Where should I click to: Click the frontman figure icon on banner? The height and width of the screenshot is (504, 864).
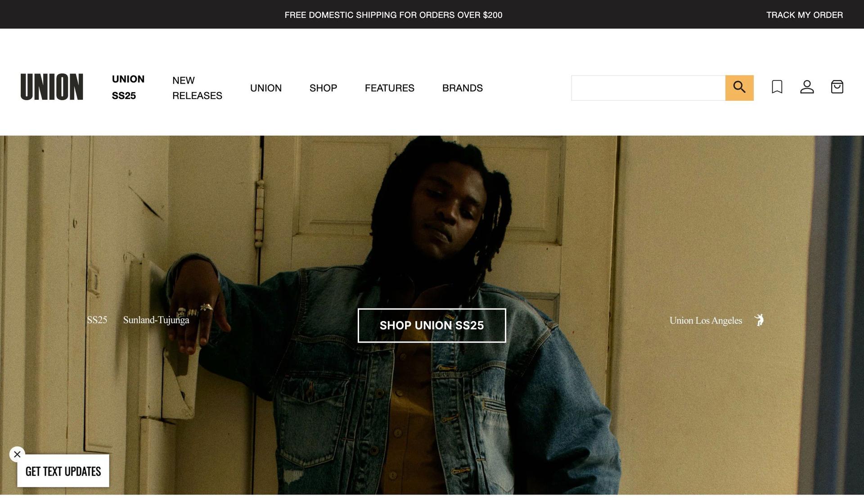pyautogui.click(x=759, y=320)
